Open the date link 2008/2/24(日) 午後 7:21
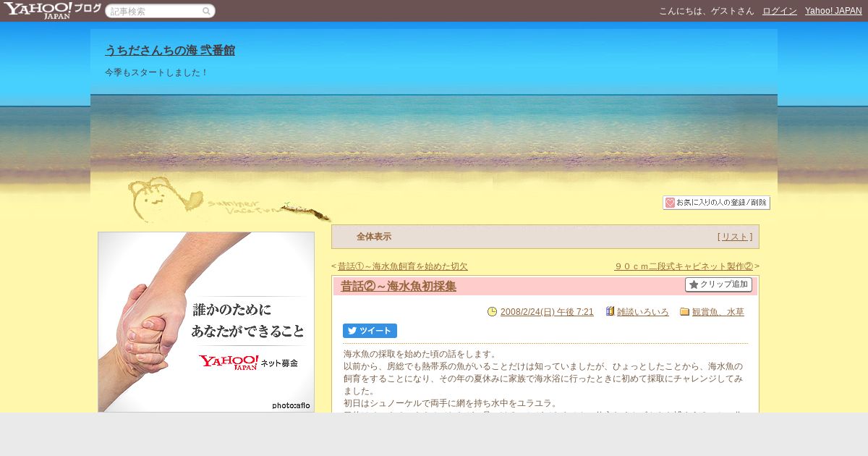Viewport: 868px width, 456px height. point(547,312)
